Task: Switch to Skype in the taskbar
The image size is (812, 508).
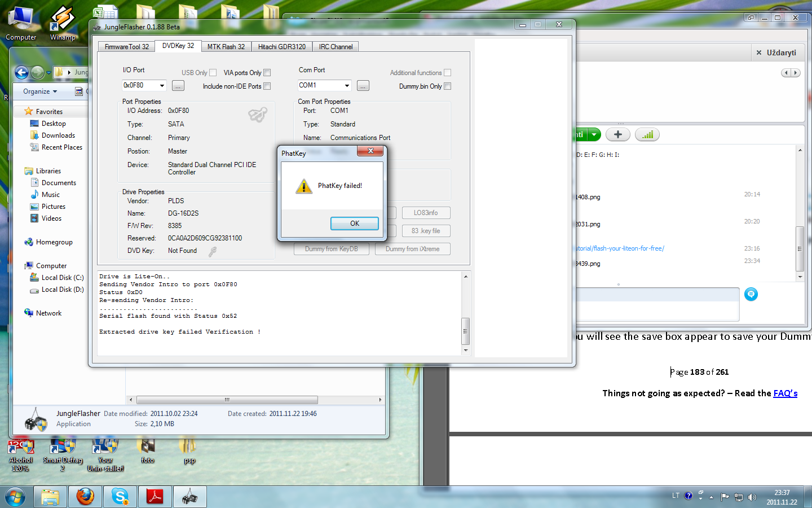Action: coord(120,497)
